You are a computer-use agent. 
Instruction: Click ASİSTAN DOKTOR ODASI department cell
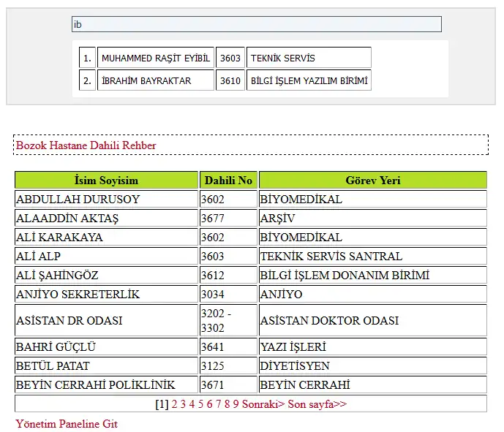click(373, 320)
